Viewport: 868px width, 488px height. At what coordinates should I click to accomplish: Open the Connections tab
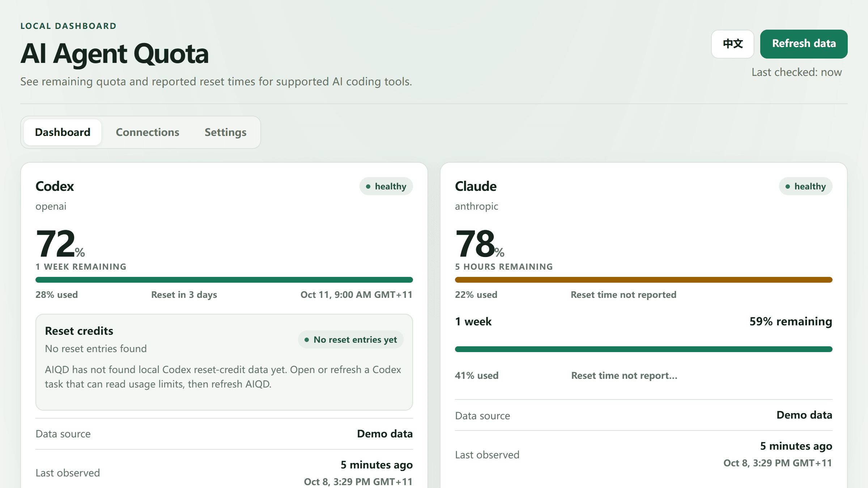click(148, 132)
